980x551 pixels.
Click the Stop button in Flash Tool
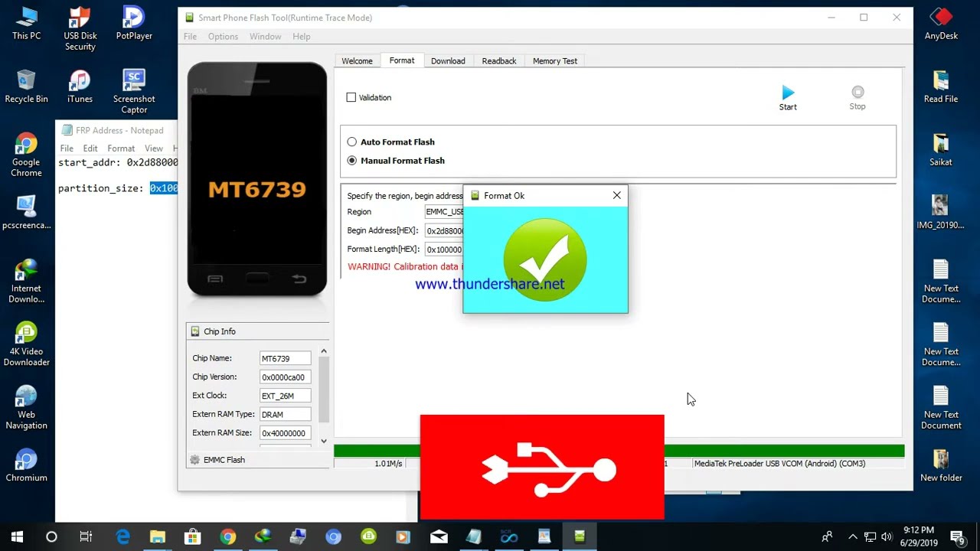[857, 98]
